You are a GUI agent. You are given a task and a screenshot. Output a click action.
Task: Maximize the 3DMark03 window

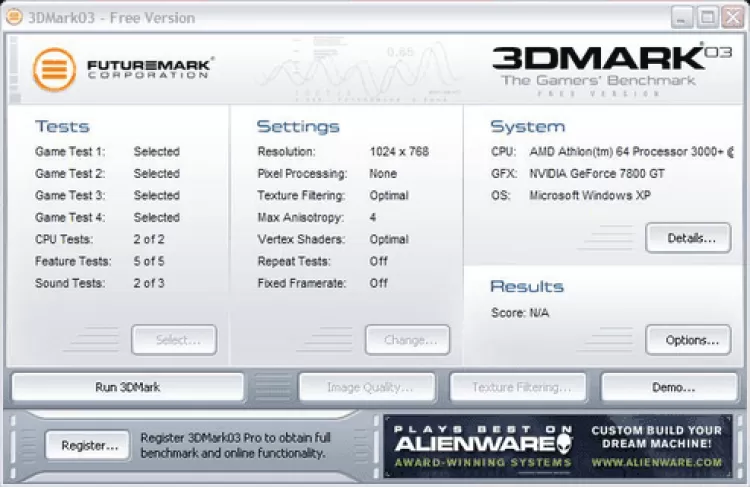707,17
